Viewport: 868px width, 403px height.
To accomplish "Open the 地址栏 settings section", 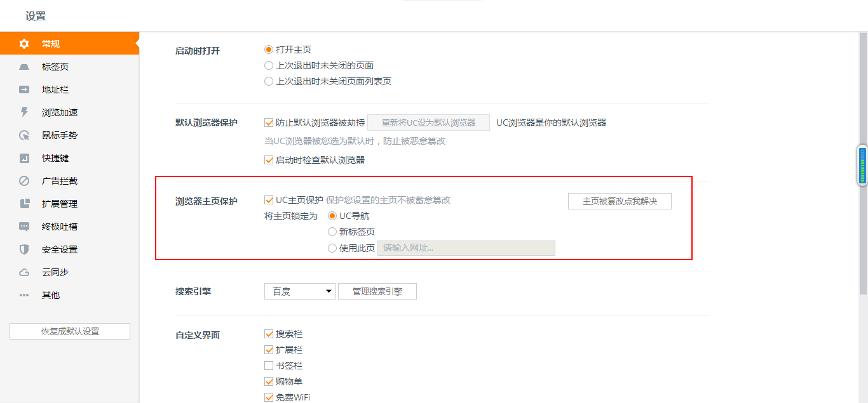I will (69, 89).
